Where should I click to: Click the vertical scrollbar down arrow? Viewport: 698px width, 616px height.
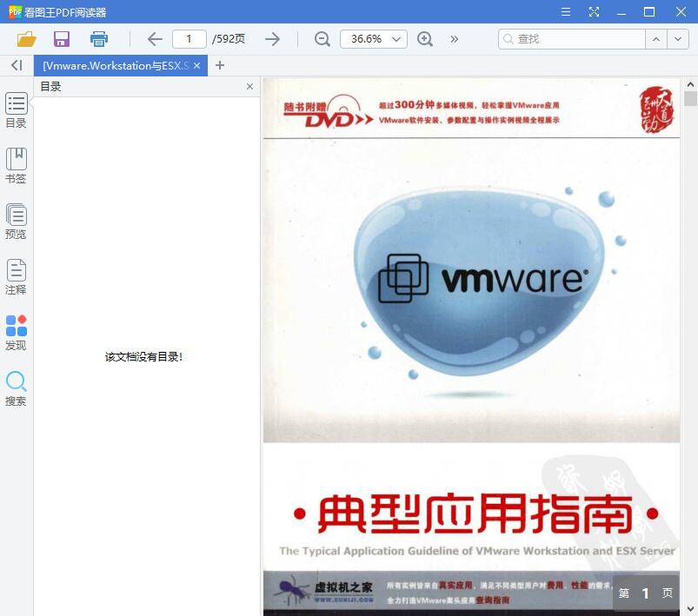(690, 609)
